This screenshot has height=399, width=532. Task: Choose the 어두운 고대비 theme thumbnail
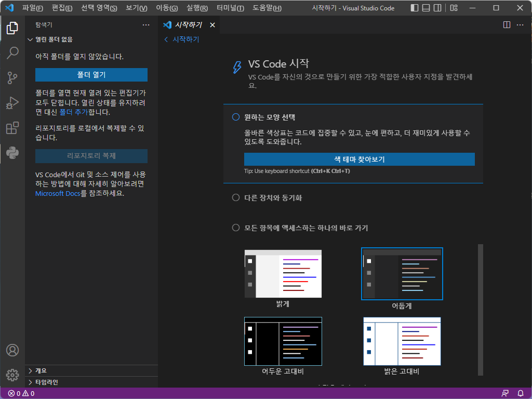coord(283,341)
